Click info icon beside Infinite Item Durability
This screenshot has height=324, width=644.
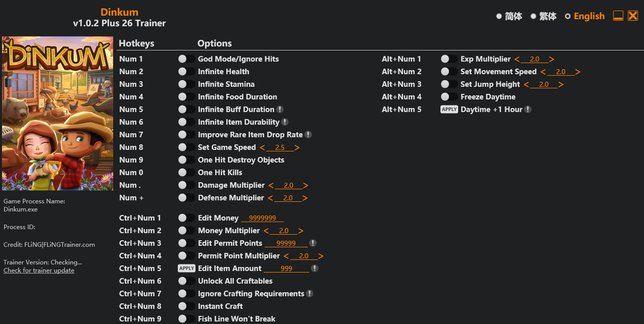tap(285, 122)
